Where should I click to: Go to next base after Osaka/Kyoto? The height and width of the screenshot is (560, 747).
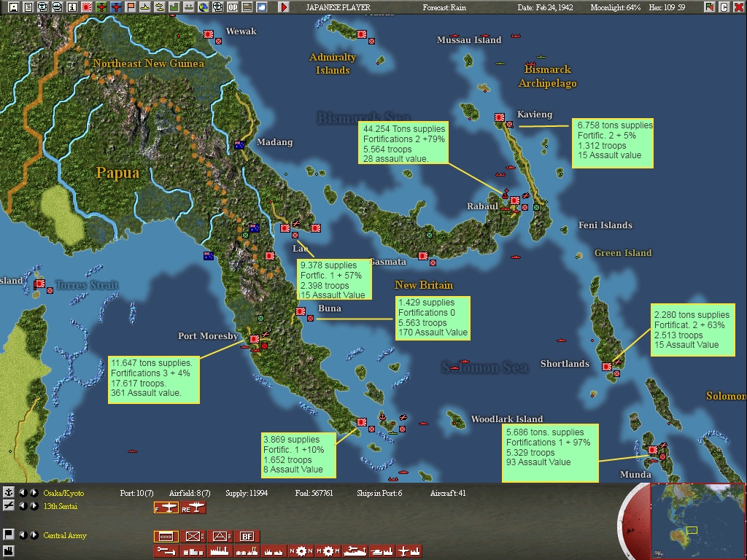click(34, 492)
